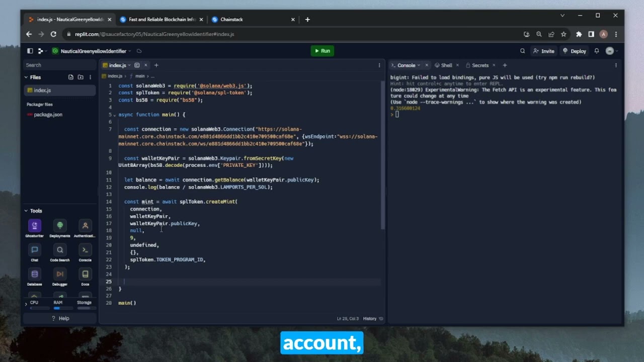644x362 pixels.
Task: Collapse the Tools section
Action: 26,211
